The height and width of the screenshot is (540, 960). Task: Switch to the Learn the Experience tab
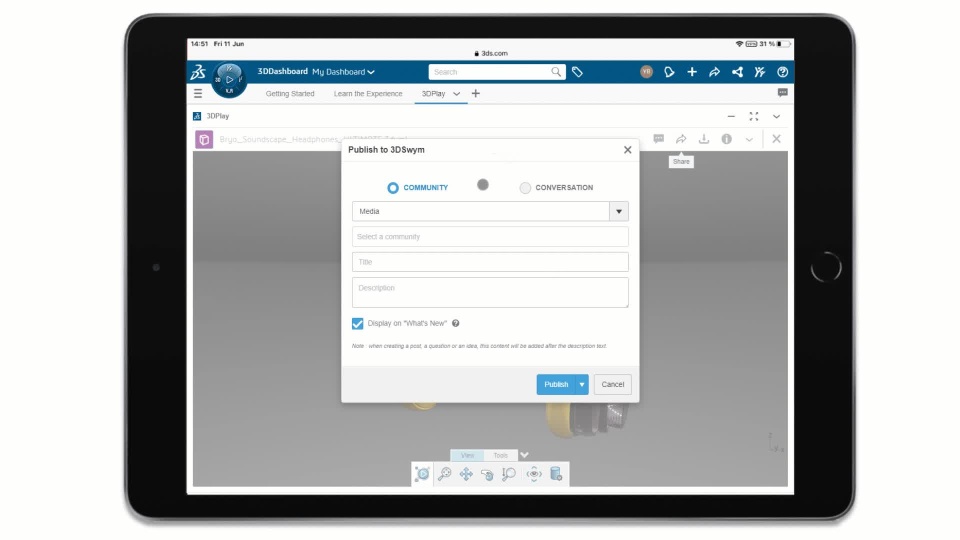tap(368, 94)
